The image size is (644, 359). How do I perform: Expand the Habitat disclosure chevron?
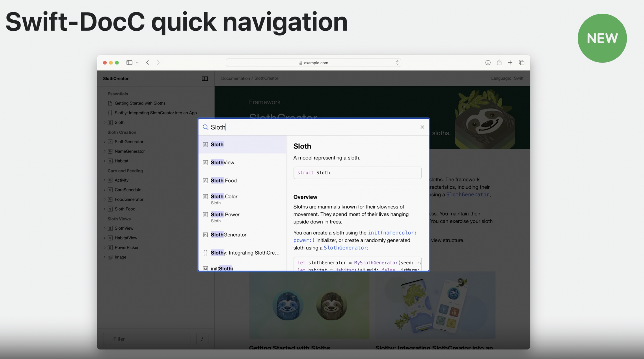(x=104, y=161)
